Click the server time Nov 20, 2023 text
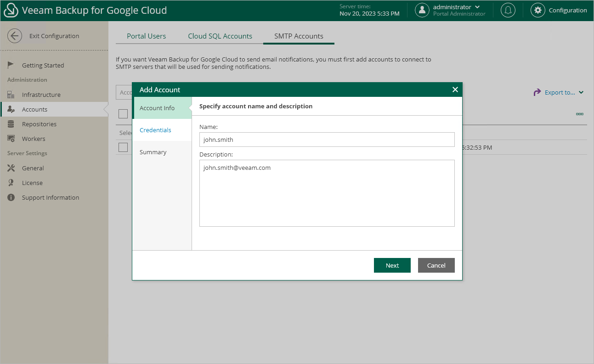This screenshot has width=594, height=364. pos(369,13)
